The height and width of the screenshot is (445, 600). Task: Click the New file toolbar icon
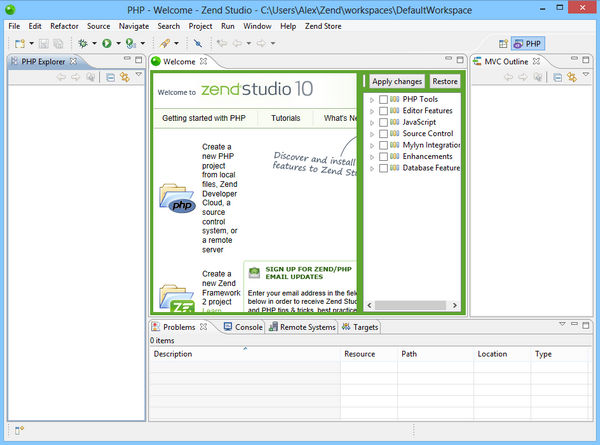[x=19, y=43]
